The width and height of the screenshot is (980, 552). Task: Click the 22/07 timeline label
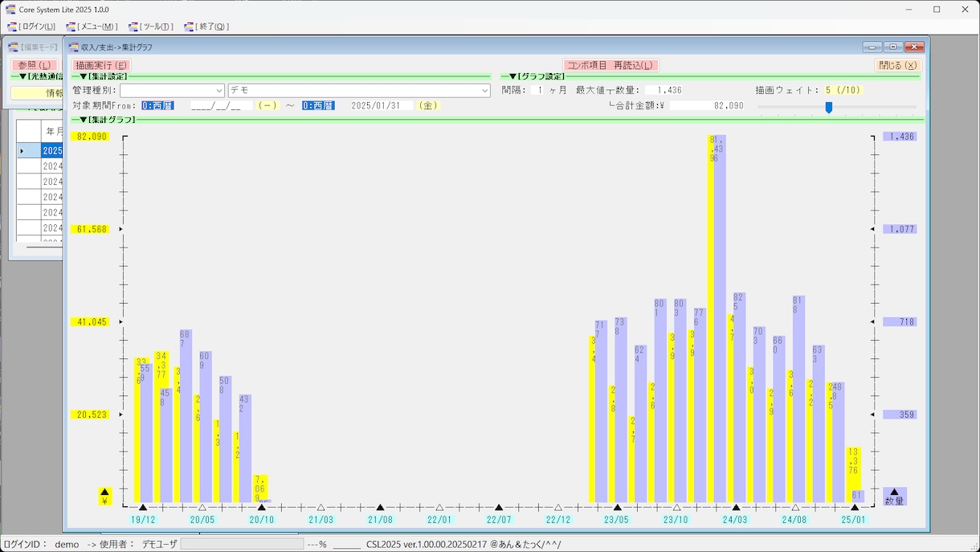pyautogui.click(x=499, y=520)
